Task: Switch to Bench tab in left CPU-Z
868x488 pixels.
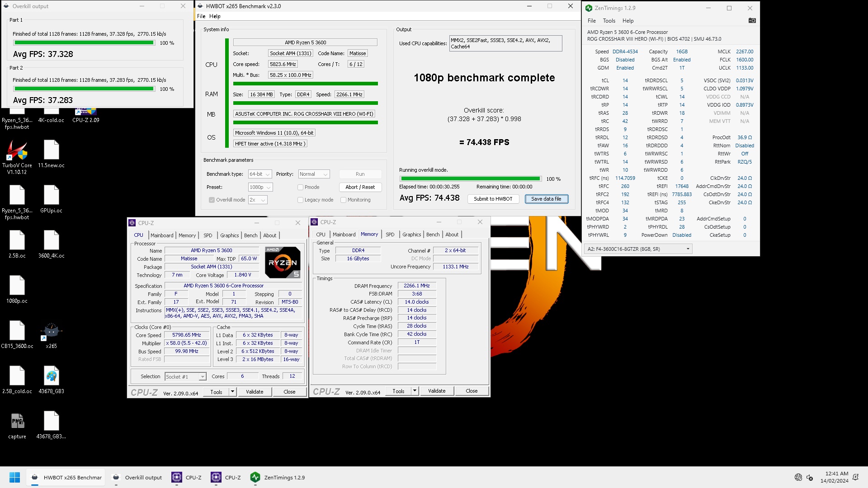Action: point(250,235)
